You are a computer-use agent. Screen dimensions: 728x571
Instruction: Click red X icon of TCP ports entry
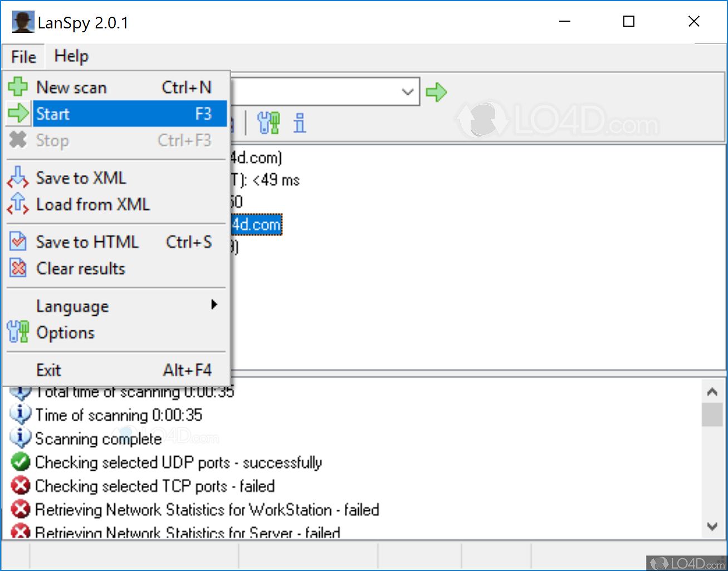21,486
